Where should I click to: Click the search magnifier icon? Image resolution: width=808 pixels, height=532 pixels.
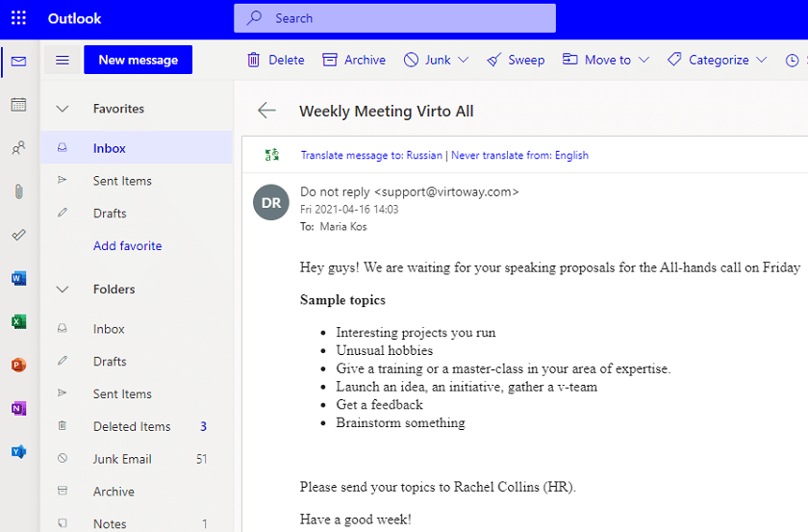pyautogui.click(x=254, y=18)
